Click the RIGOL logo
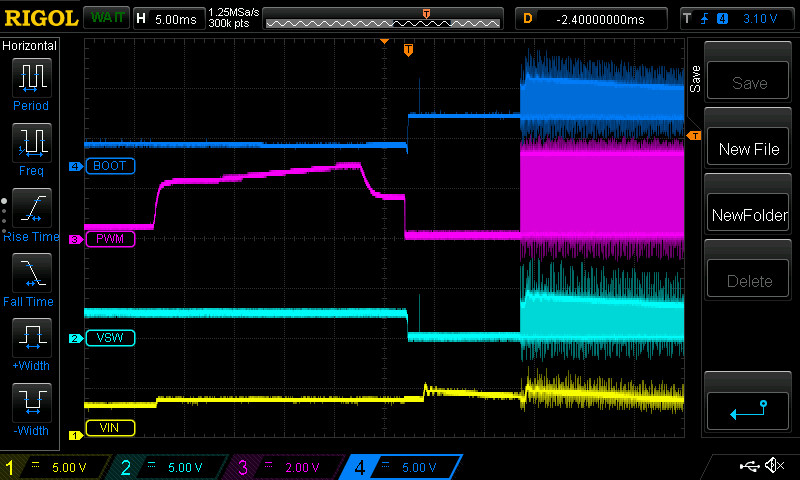This screenshot has width=800, height=480. point(41,18)
